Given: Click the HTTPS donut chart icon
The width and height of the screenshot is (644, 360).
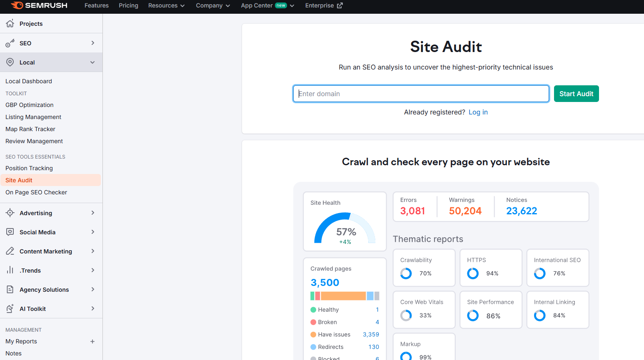Looking at the screenshot, I should (473, 273).
